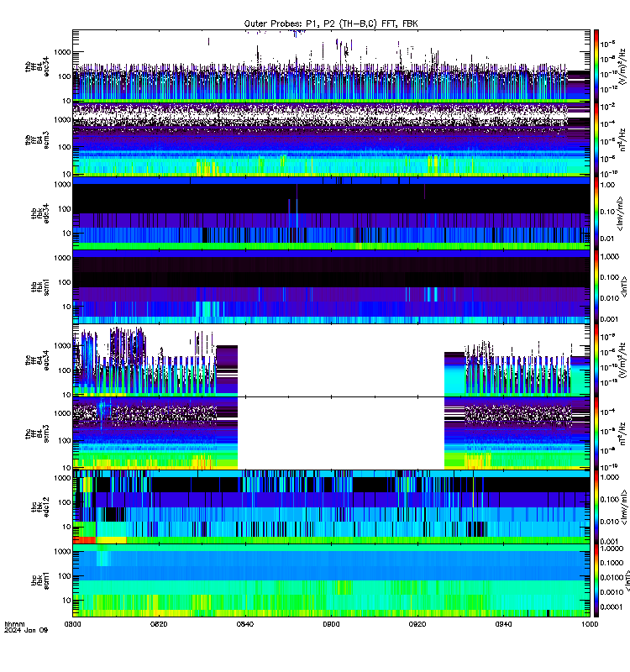Click the "thb fff 64 eac34" panel label
Image resolution: width=630 pixels, height=672 pixels.
coord(37,66)
